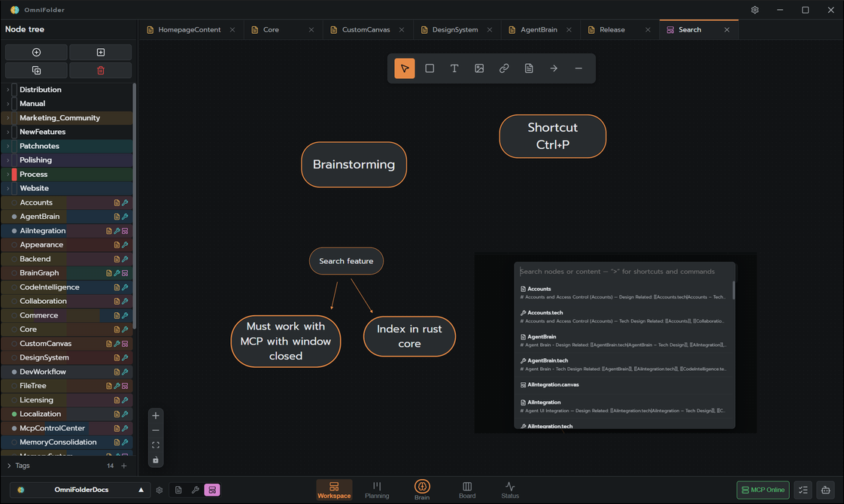This screenshot has height=504, width=844.
Task: Switch to the HomepageContent tab
Action: (x=191, y=29)
